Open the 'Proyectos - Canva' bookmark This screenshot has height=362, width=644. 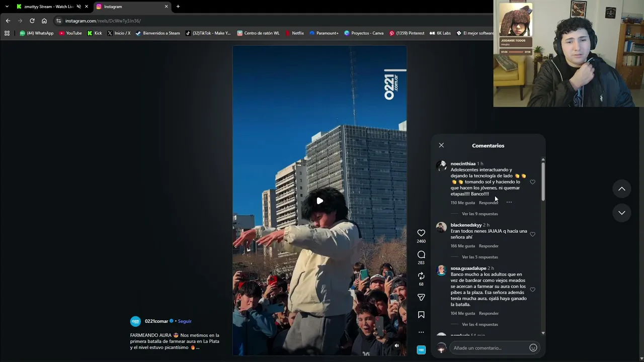[x=364, y=33]
